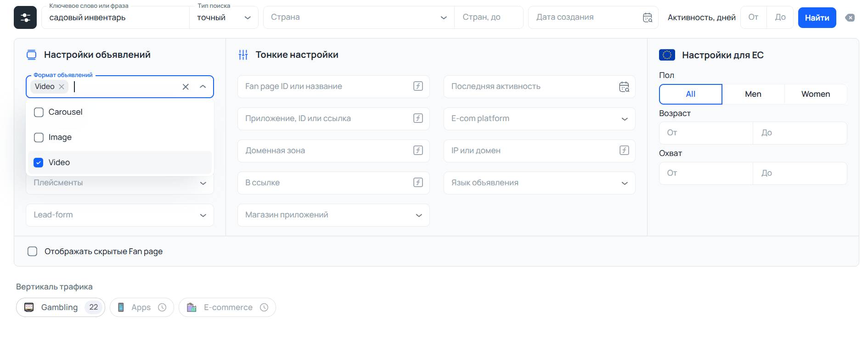The height and width of the screenshot is (339, 868).
Task: Click the Возраст От field
Action: 706,133
